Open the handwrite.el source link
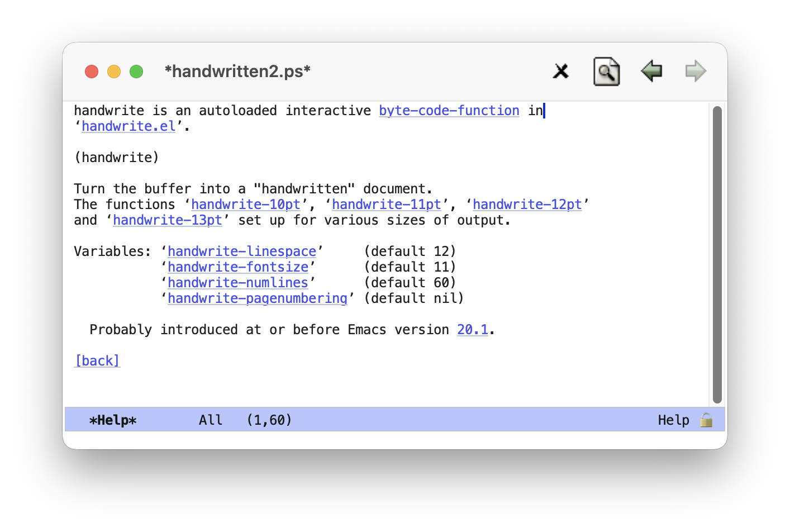This screenshot has width=790, height=532. (x=129, y=126)
